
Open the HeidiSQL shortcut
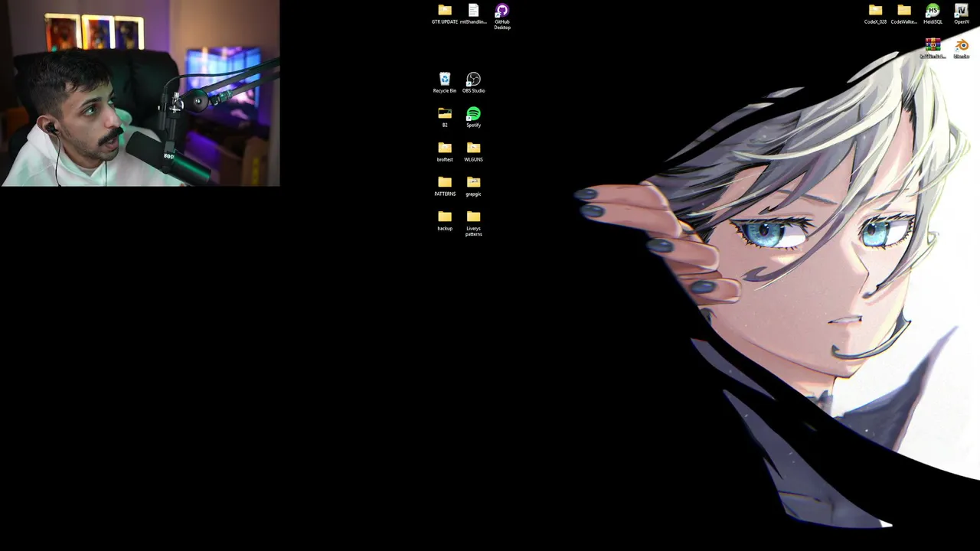pos(933,10)
